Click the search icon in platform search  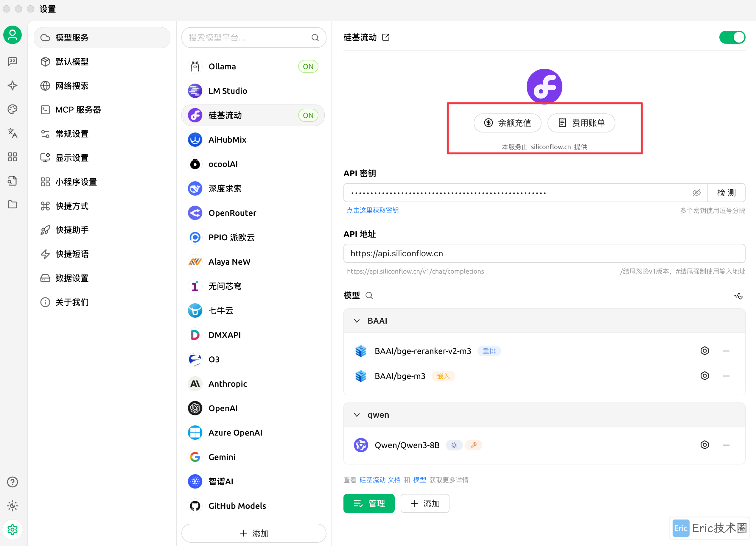tap(315, 38)
